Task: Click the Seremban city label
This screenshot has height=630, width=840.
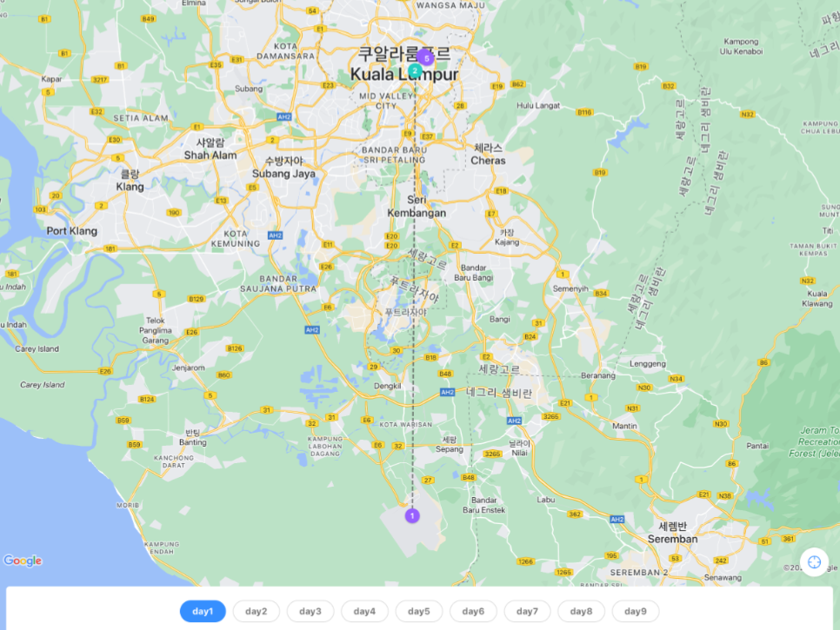Action: pos(673,533)
